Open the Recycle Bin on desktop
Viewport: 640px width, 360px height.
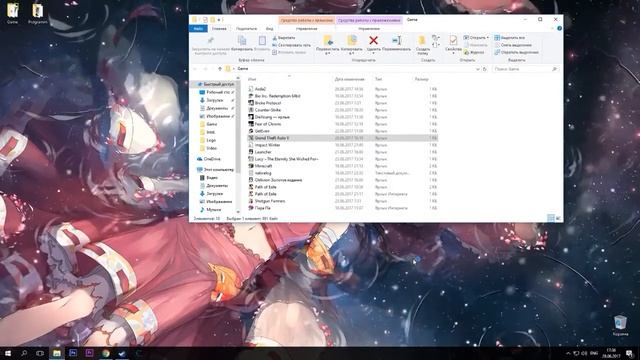click(x=620, y=325)
